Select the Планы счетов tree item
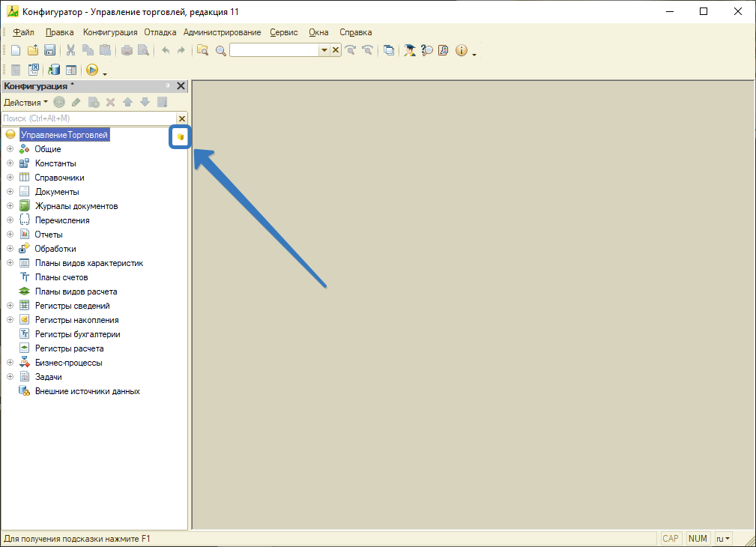Image resolution: width=756 pixels, height=547 pixels. pyautogui.click(x=61, y=277)
